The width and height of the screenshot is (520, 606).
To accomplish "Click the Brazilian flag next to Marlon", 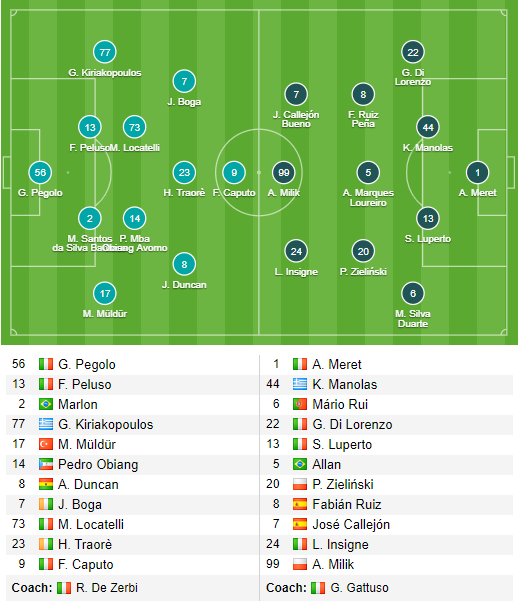I will click(x=46, y=404).
